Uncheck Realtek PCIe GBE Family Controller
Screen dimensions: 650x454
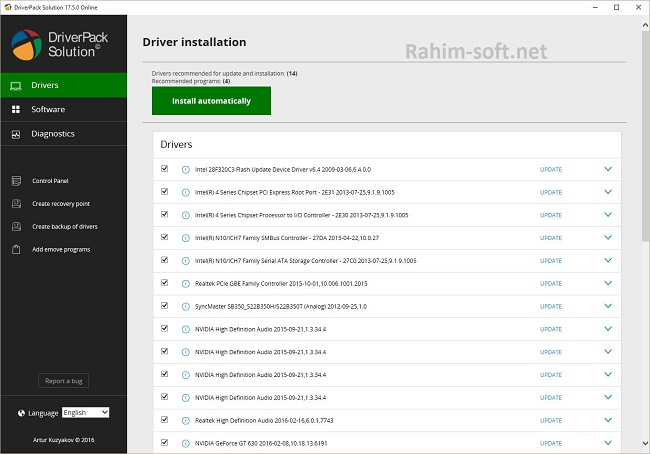165,283
